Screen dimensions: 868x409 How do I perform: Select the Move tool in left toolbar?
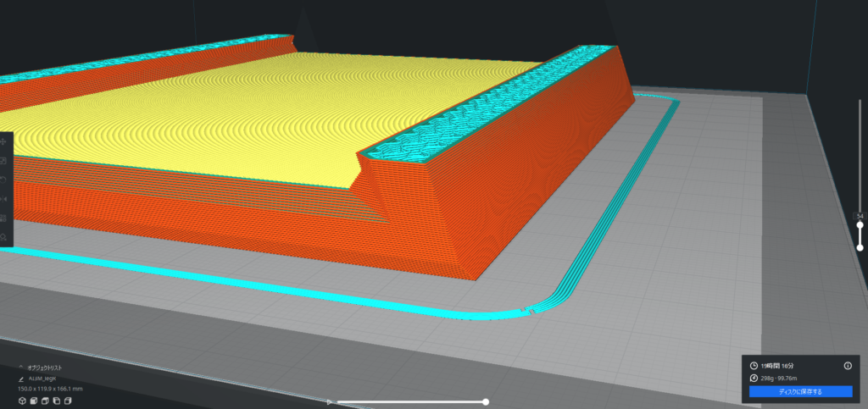(x=3, y=142)
